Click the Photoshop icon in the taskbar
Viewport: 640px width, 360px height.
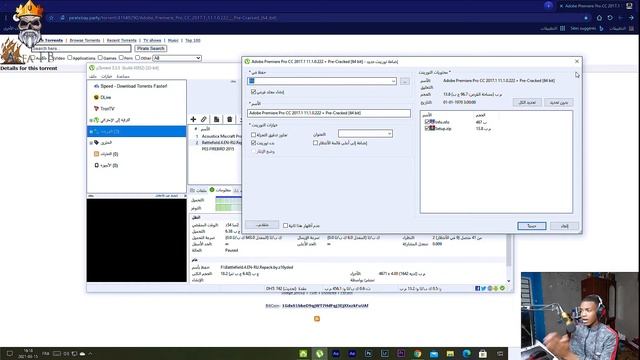point(369,354)
